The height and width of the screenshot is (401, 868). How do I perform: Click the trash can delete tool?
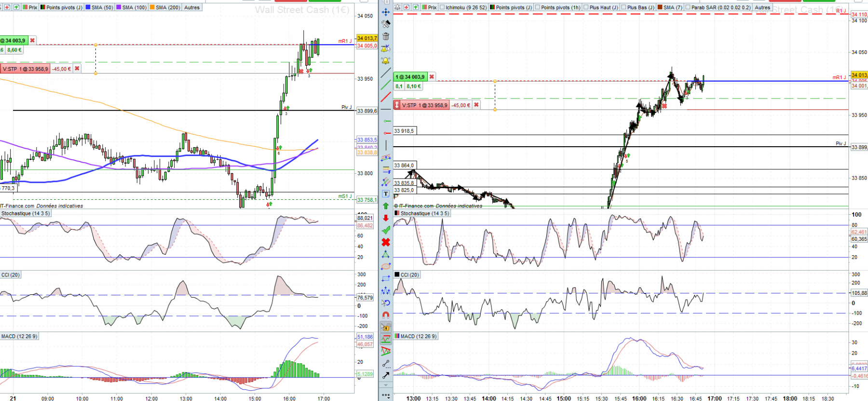[x=386, y=36]
